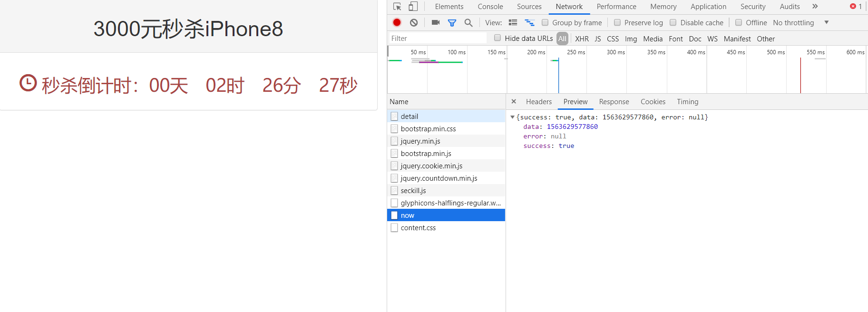Select the detail request row

pyautogui.click(x=446, y=116)
